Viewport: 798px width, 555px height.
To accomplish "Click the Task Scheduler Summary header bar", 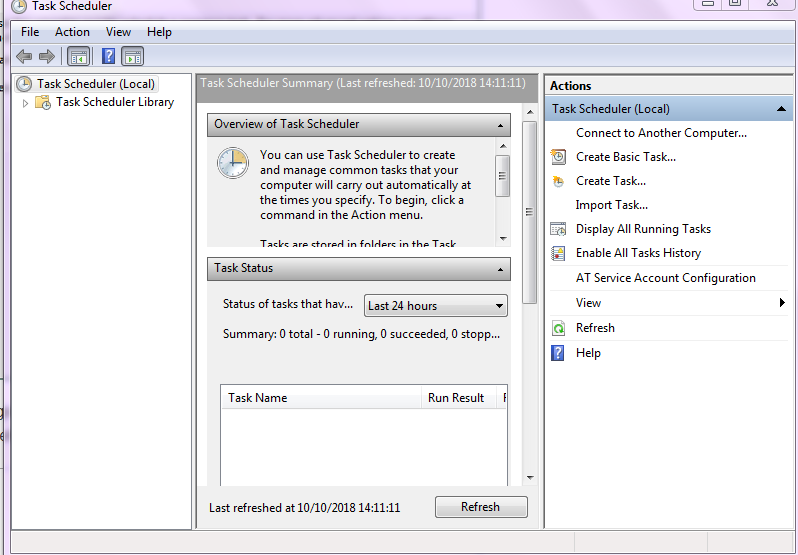I will 367,89.
